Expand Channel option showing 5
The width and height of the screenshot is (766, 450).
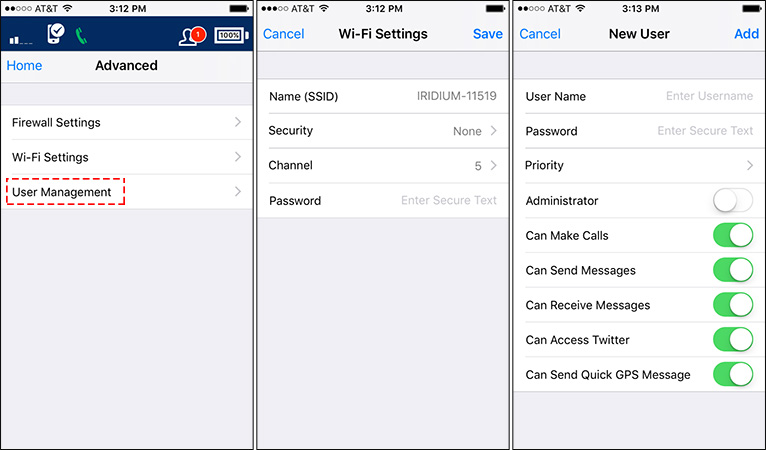coord(383,165)
